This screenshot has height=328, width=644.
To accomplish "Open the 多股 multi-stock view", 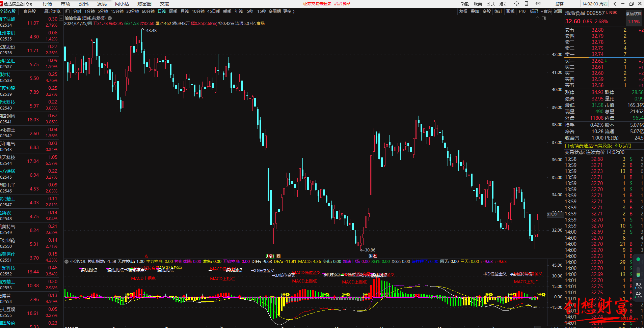I will tap(487, 11).
